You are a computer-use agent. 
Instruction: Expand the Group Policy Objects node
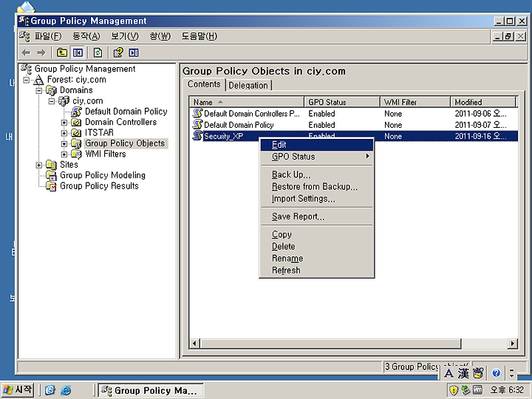tap(64, 143)
